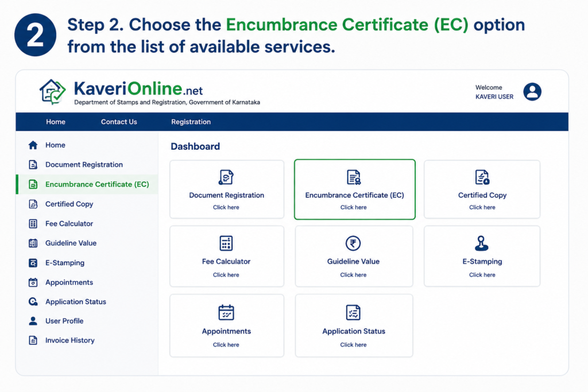Viewport: 588px width, 392px height.
Task: Select Fee Calculator sidebar label
Action: (x=69, y=224)
